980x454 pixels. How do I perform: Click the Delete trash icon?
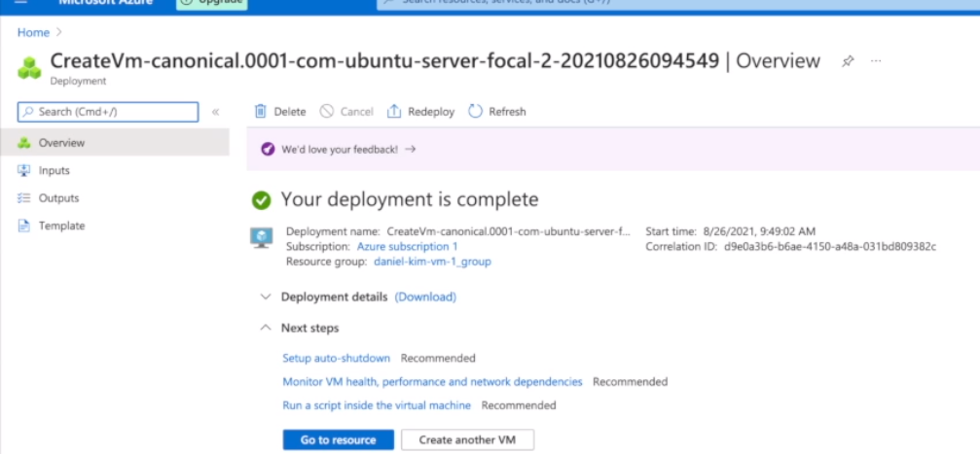pyautogui.click(x=260, y=111)
